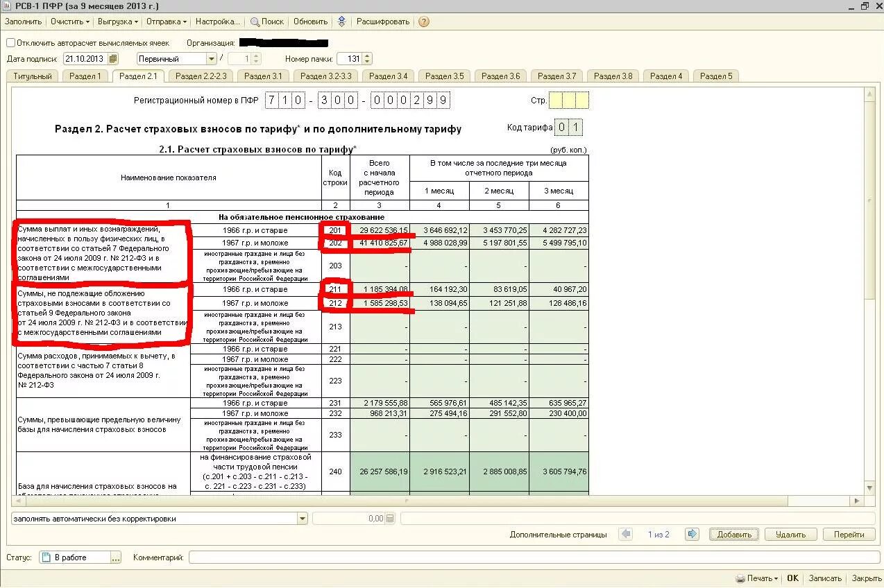The image size is (884, 588).
Task: Click the Обновить toolbar button
Action: point(311,21)
